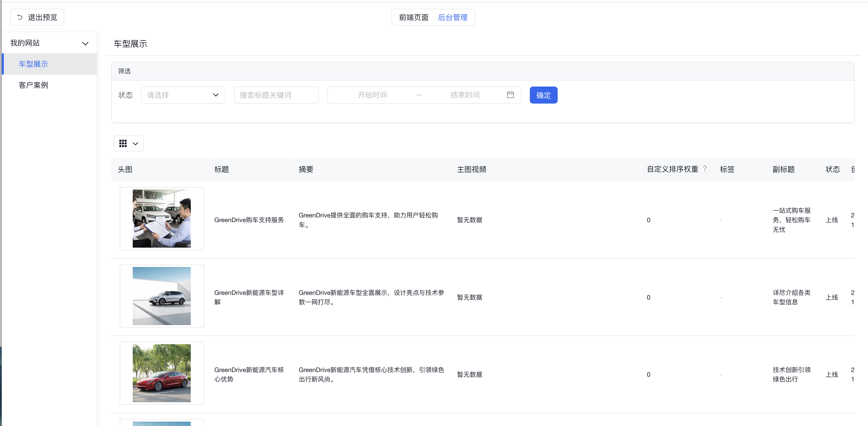
Task: Click the title GreenDrive购车支持服务
Action: [249, 220]
